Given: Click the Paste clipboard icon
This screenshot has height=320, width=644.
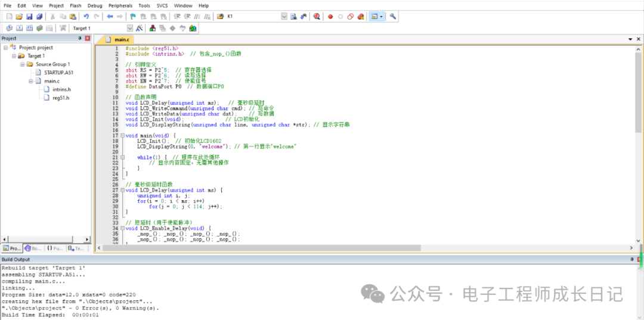Looking at the screenshot, I should point(73,17).
